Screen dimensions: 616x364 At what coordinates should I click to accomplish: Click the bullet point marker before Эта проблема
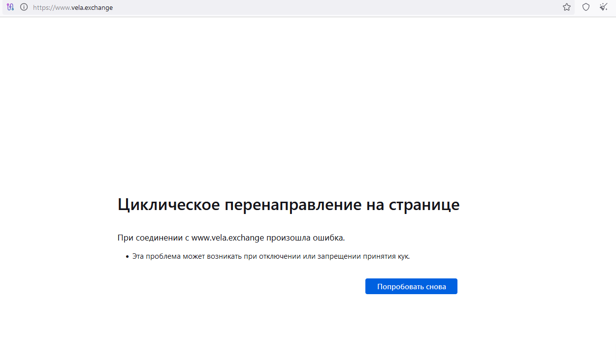127,257
